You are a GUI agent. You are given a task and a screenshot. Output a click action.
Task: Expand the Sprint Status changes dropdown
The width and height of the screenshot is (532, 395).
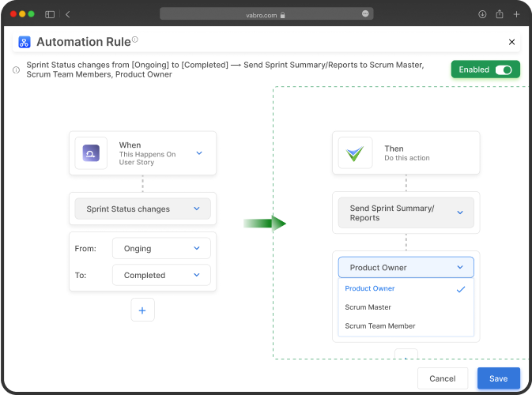(x=142, y=209)
